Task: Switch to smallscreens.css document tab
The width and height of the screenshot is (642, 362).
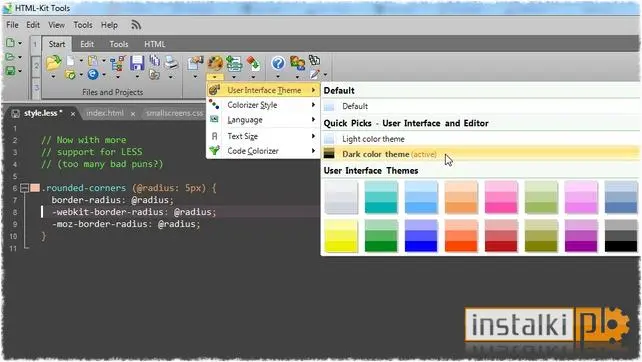Action: (x=175, y=113)
